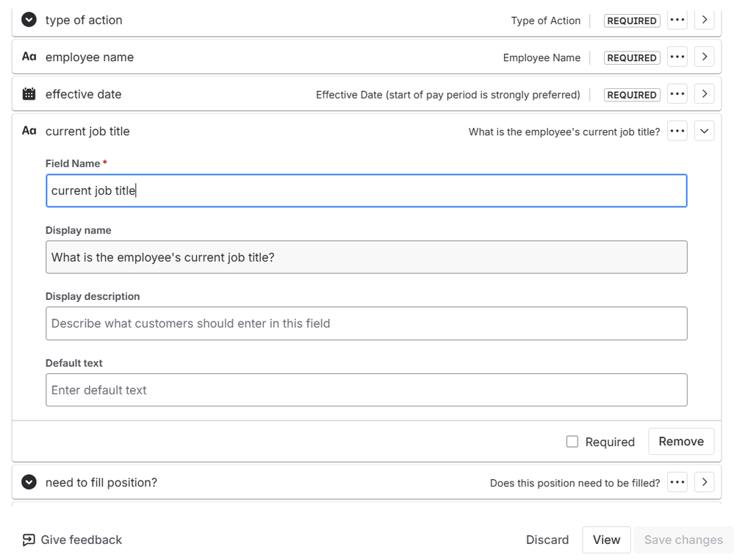Click the Default text input field
Screen dimensions: 734x560
367,390
